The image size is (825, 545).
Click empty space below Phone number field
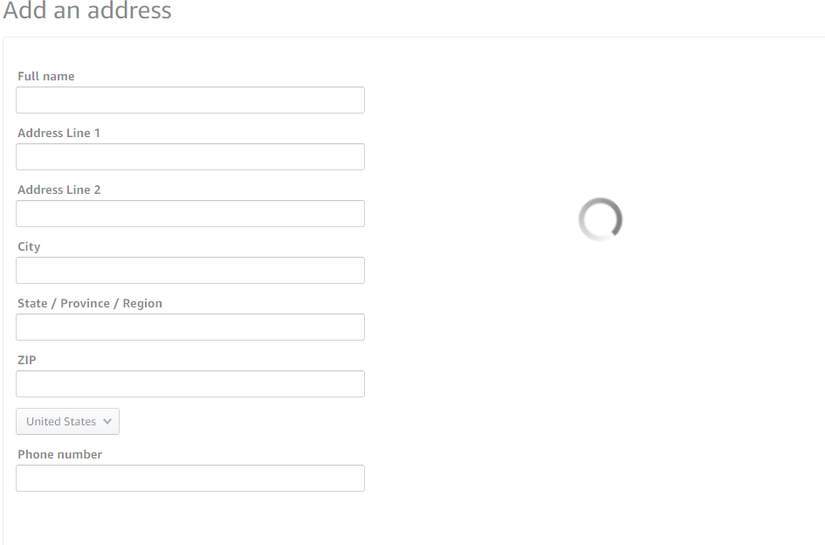point(190,520)
